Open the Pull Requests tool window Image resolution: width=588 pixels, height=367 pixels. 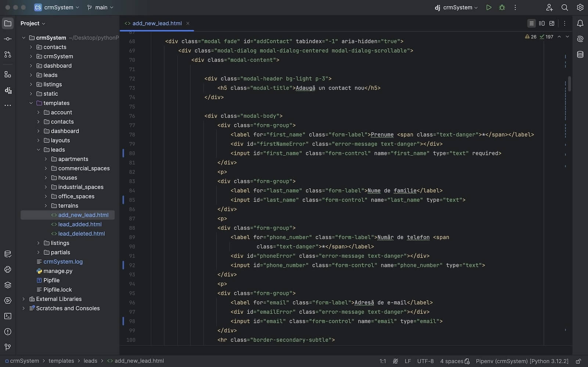8,54
